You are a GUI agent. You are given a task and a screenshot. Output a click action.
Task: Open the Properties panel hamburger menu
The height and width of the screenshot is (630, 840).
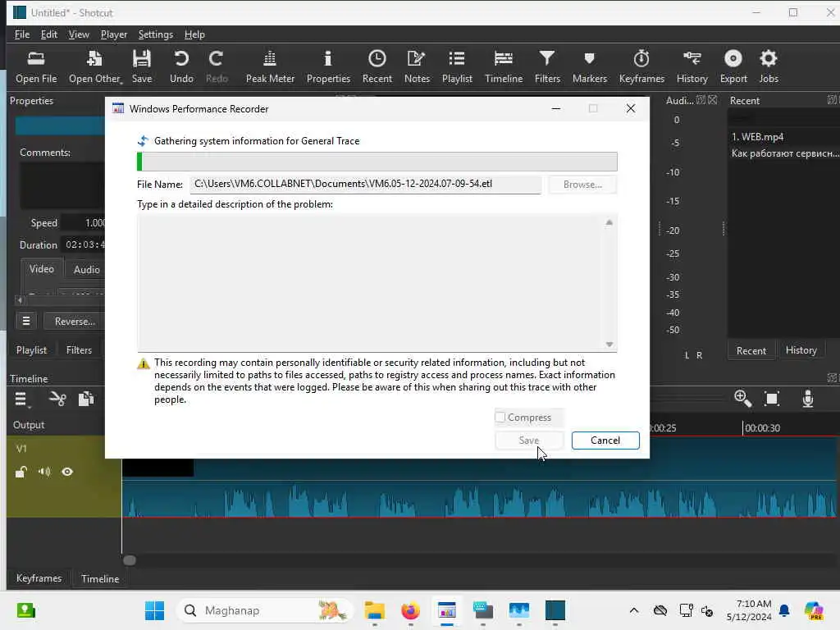[x=25, y=322]
